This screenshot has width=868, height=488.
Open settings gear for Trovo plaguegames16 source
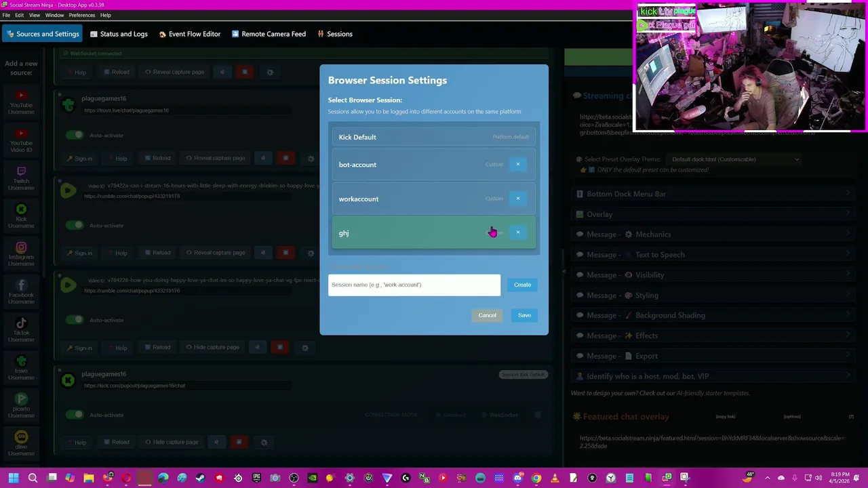(x=311, y=159)
